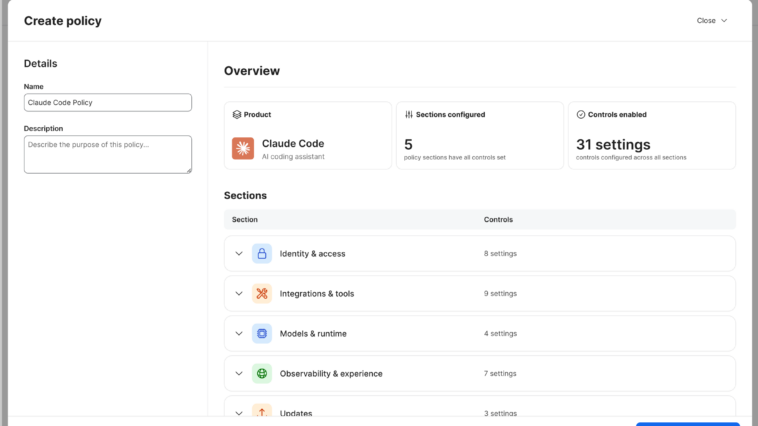Select the Identity & access label
This screenshot has width=758, height=426.
(312, 253)
